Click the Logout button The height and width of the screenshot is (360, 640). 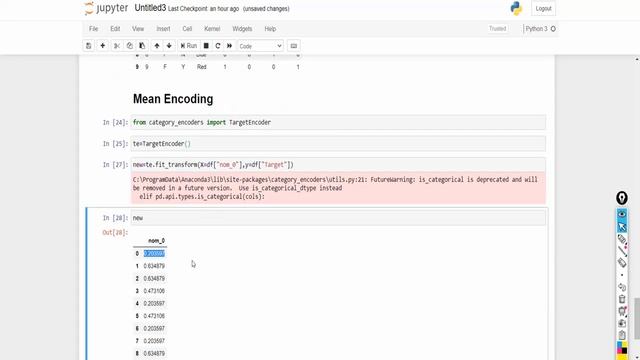point(543,9)
